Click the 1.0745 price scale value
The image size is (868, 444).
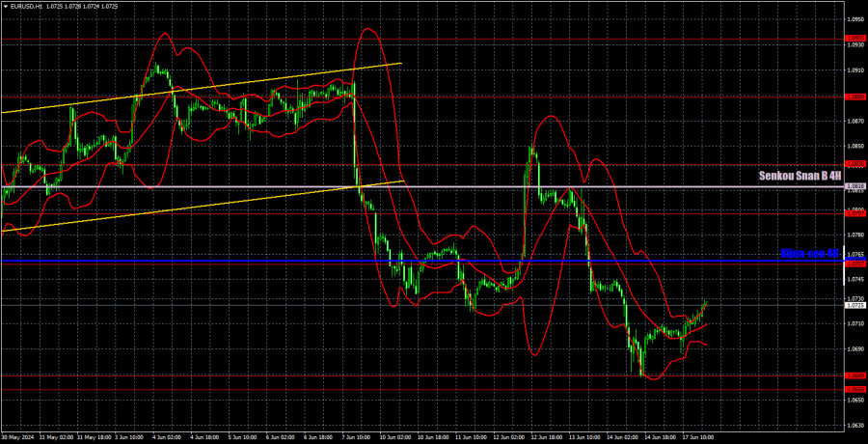click(x=854, y=279)
